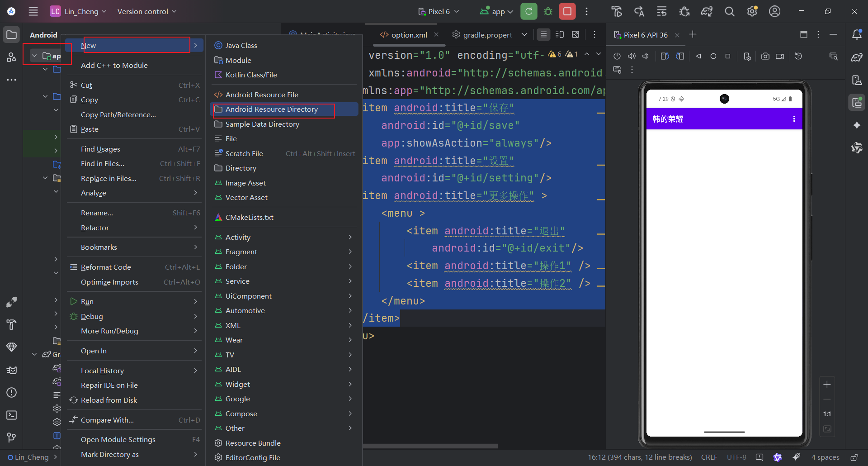Open the app run configuration dropdown
Screen dimensions: 868x466
(496, 11)
